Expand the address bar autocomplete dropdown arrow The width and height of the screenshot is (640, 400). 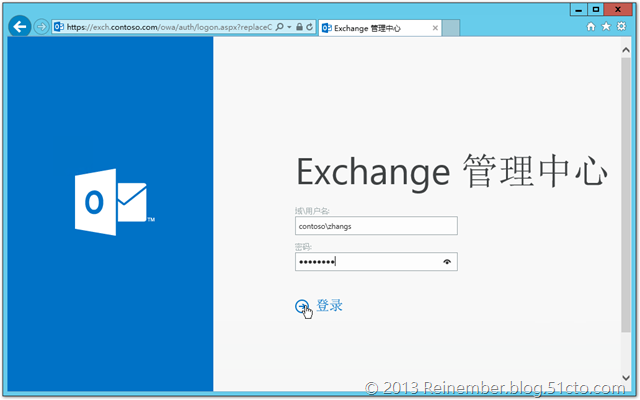point(288,27)
